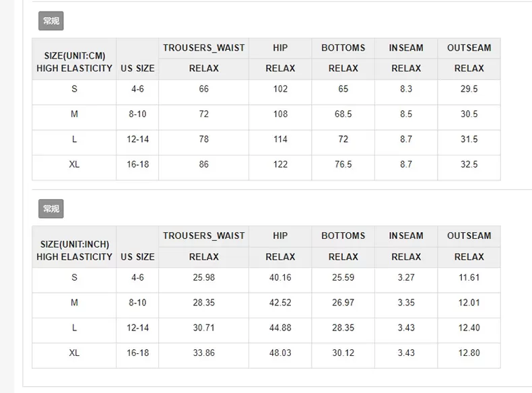The image size is (532, 393).
Task: Click the bottoms value 26.97 cell
Action: [x=343, y=303]
